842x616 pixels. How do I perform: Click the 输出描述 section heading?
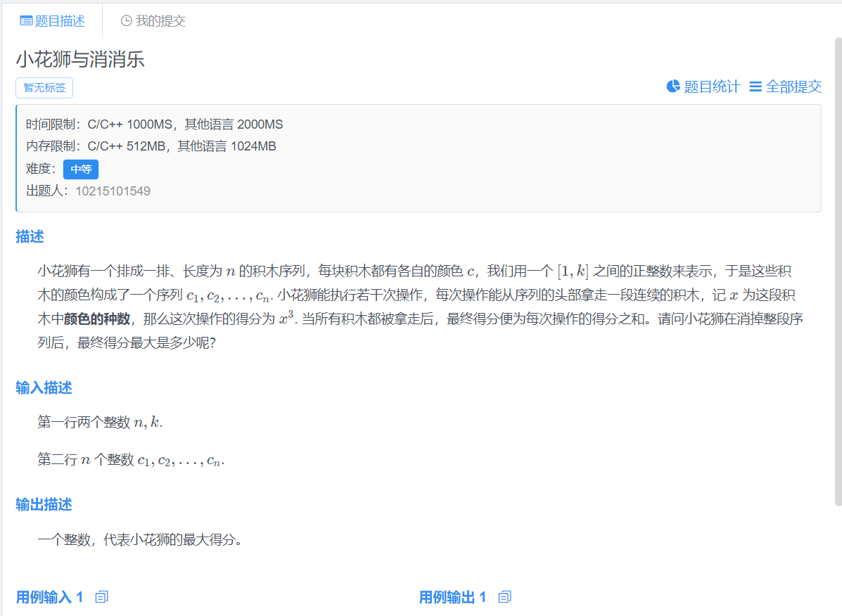44,505
